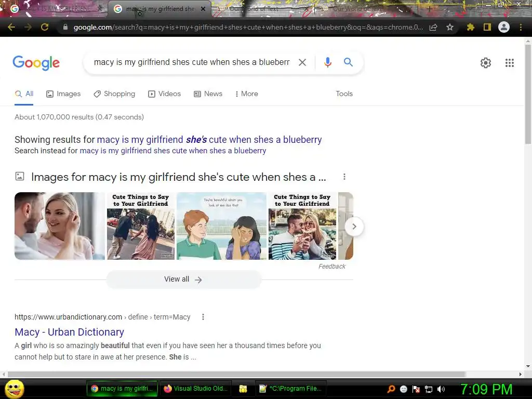
Task: Open the Chrome three-dot menu
Action: [x=521, y=27]
